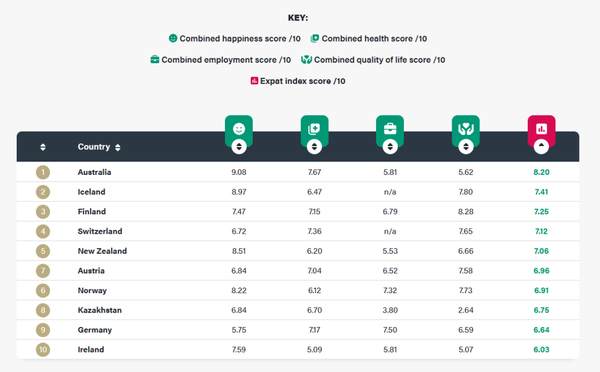The width and height of the screenshot is (600, 372).
Task: Select New Zealand in the country column
Action: tap(102, 251)
